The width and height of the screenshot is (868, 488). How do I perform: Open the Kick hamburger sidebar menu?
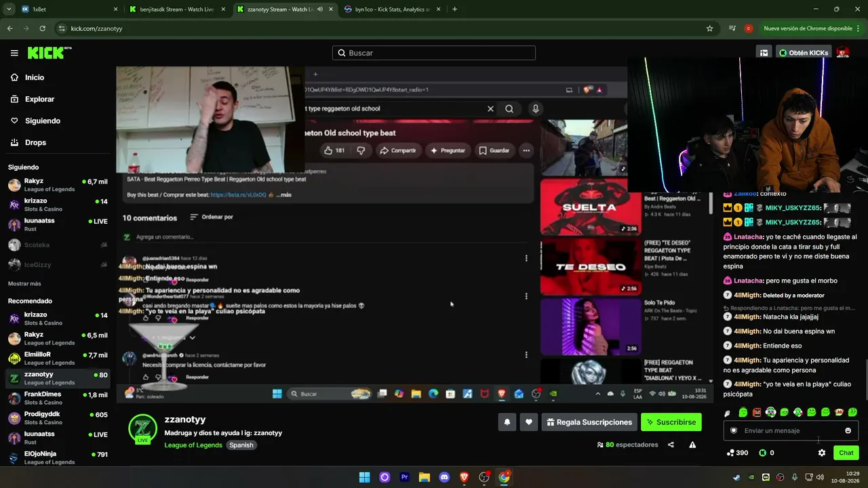coord(14,53)
